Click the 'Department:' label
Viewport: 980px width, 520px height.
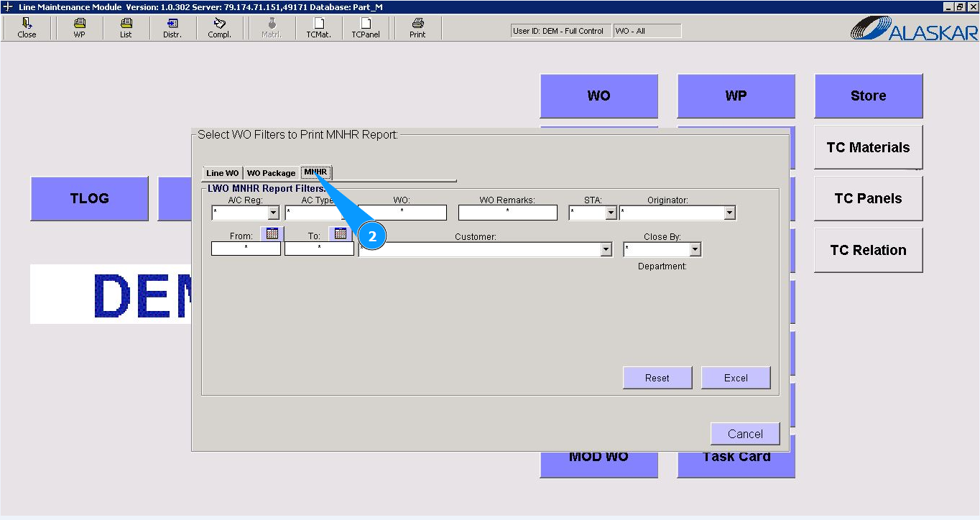pyautogui.click(x=662, y=266)
